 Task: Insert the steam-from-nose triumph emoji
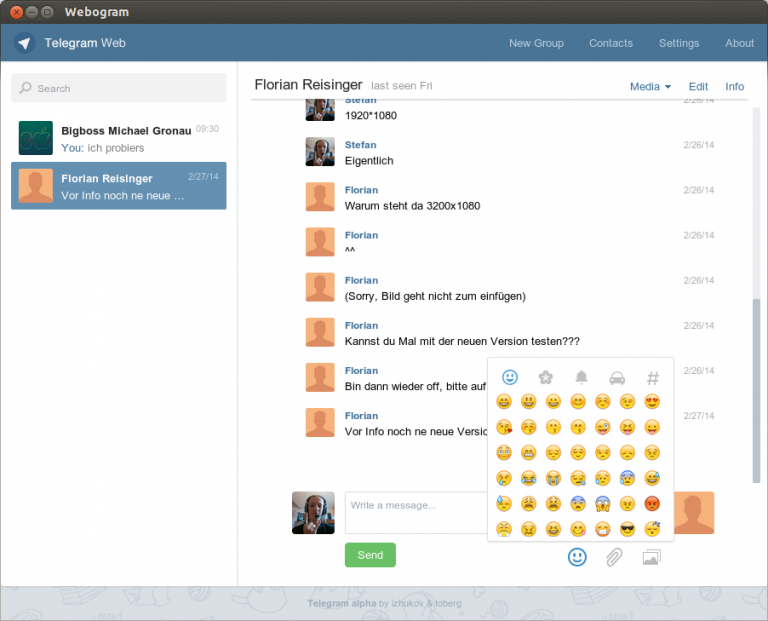pyautogui.click(x=504, y=529)
